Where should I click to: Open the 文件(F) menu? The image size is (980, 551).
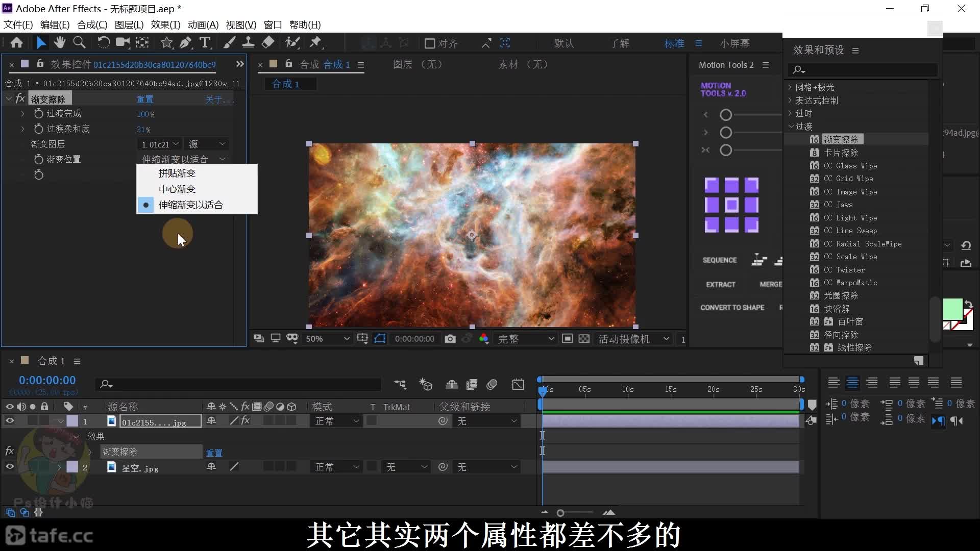tap(18, 24)
